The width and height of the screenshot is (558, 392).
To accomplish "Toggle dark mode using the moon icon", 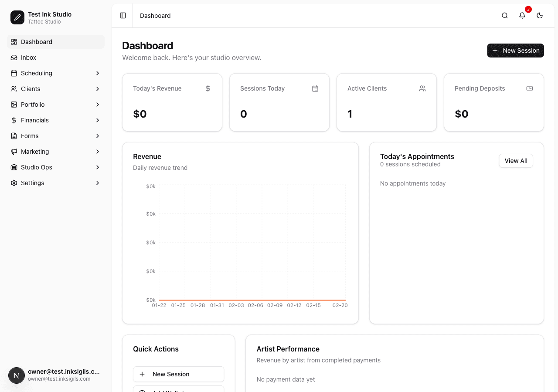I will 540,15.
